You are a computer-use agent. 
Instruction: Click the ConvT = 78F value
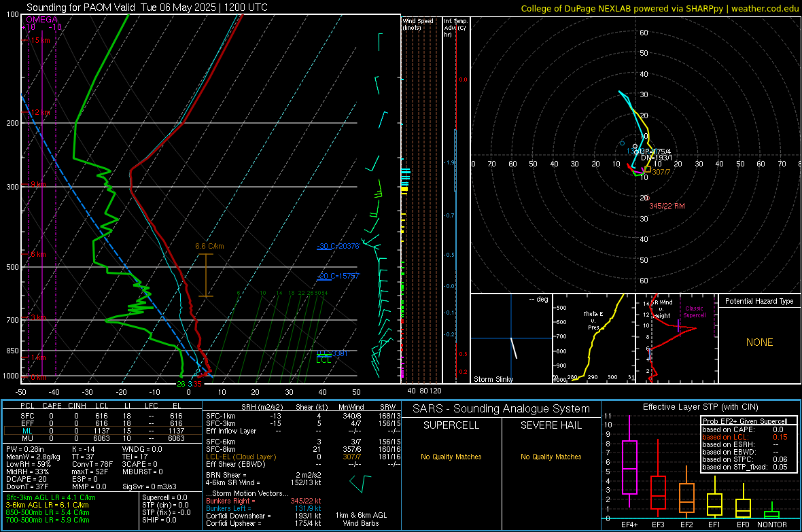(x=92, y=464)
